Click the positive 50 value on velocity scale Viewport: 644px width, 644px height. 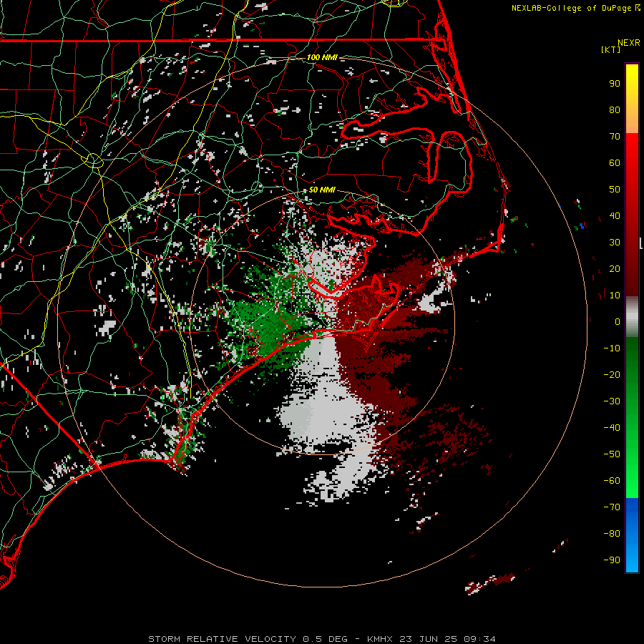[x=615, y=190]
